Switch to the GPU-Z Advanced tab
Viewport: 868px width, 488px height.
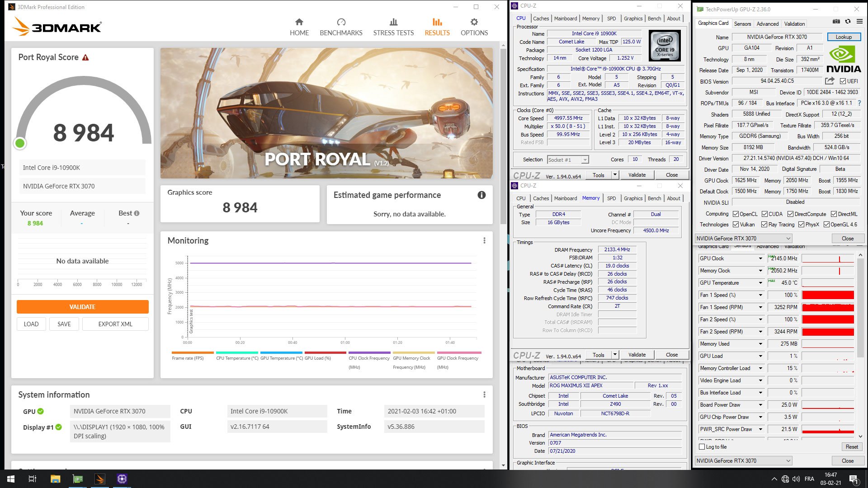[767, 24]
